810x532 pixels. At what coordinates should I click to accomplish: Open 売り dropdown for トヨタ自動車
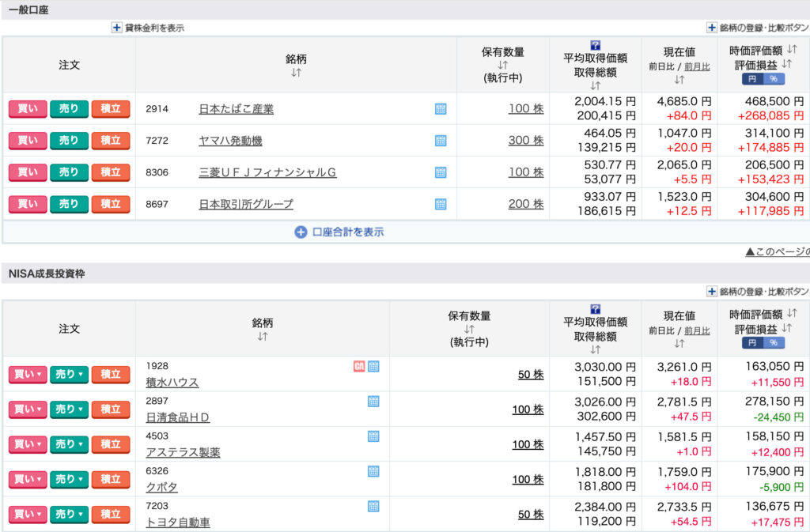pyautogui.click(x=69, y=514)
